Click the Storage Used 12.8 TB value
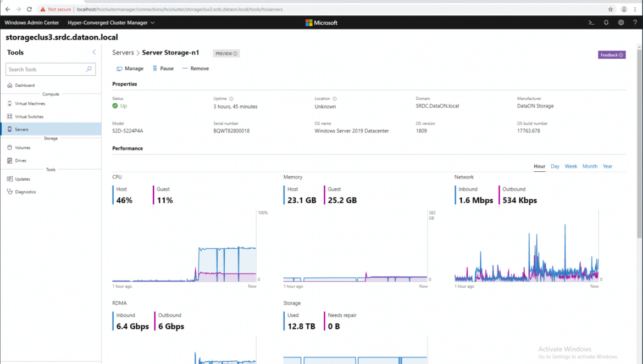The image size is (643, 364). (301, 326)
